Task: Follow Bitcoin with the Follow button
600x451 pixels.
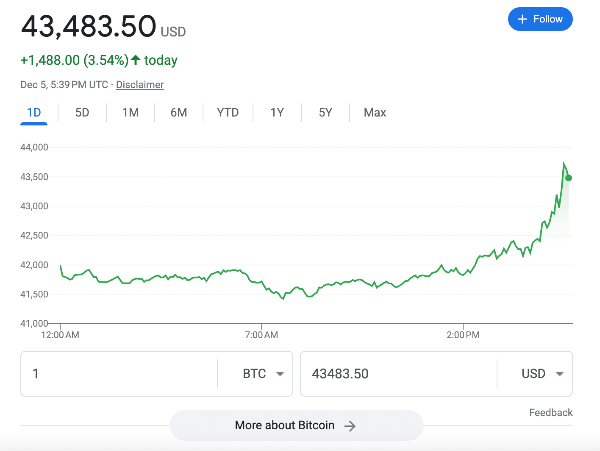Action: [x=540, y=19]
